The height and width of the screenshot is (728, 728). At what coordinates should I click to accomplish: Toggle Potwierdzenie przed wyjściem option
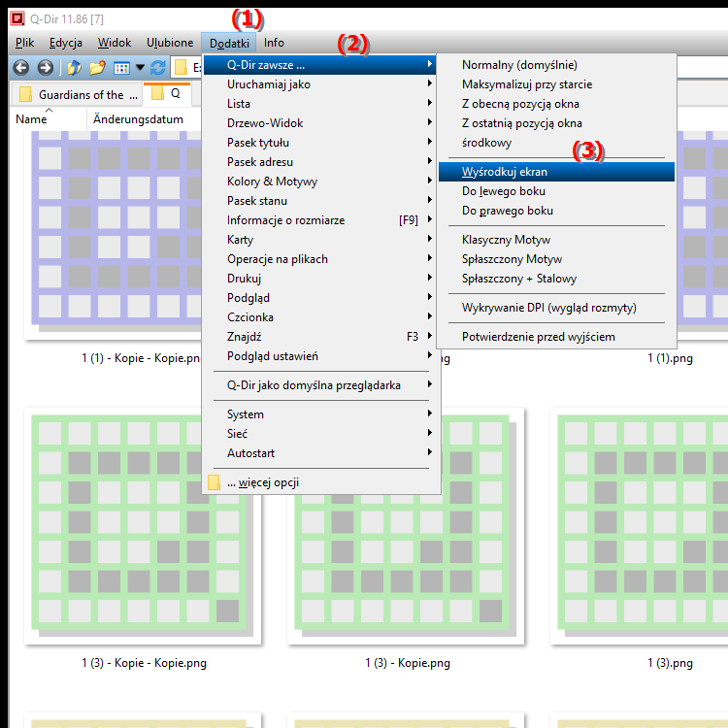pos(556,337)
